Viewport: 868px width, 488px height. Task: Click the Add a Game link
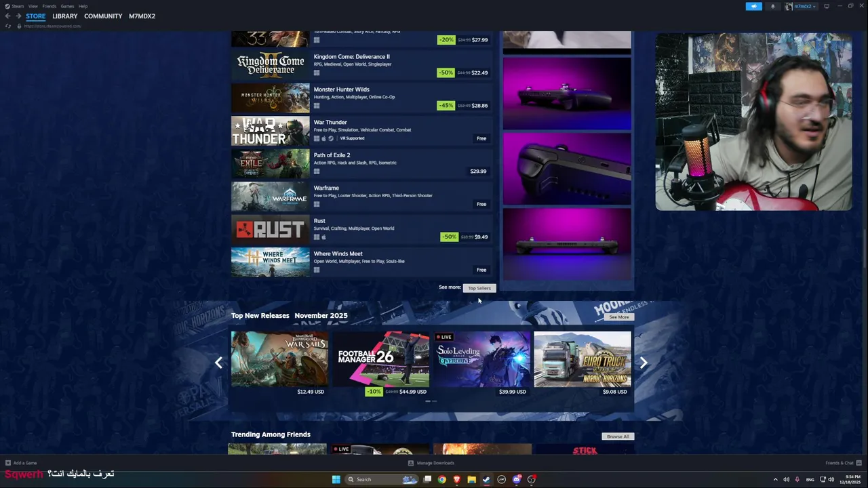tap(25, 463)
